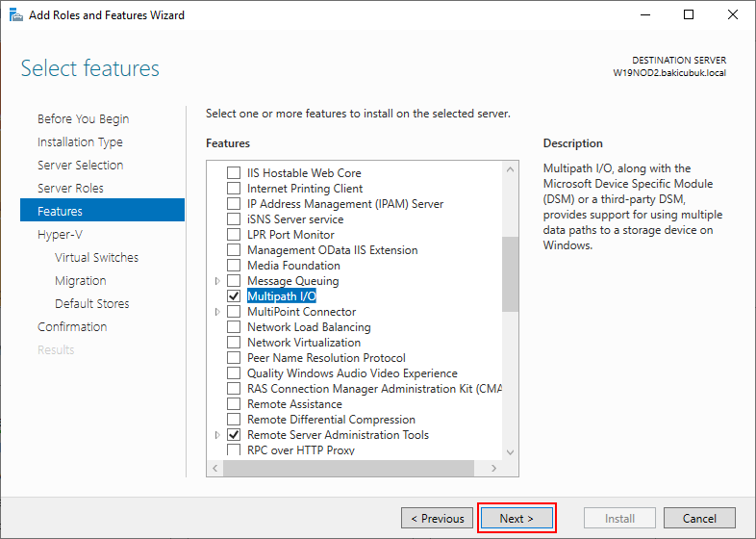This screenshot has height=539, width=756.
Task: Expand the Message Queuing tree node
Action: coord(217,281)
